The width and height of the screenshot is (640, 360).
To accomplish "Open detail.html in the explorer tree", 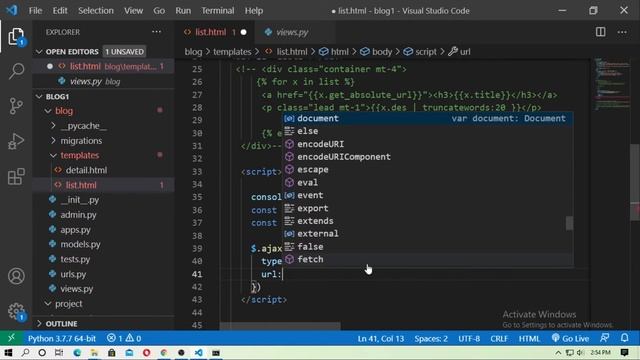I will point(86,170).
